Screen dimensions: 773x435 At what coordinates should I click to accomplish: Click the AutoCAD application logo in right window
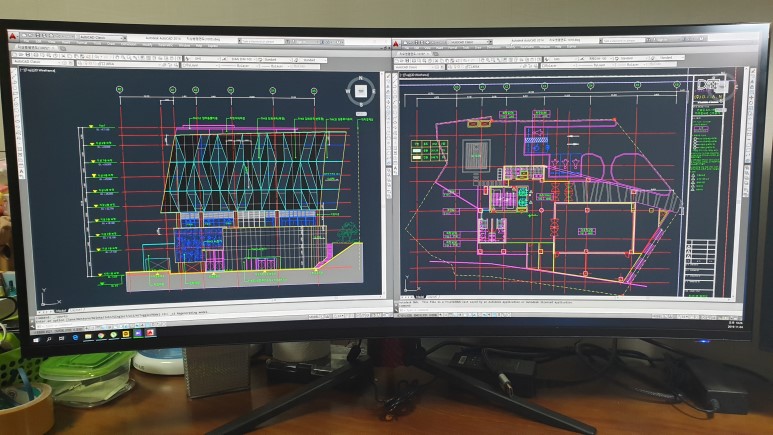point(396,44)
